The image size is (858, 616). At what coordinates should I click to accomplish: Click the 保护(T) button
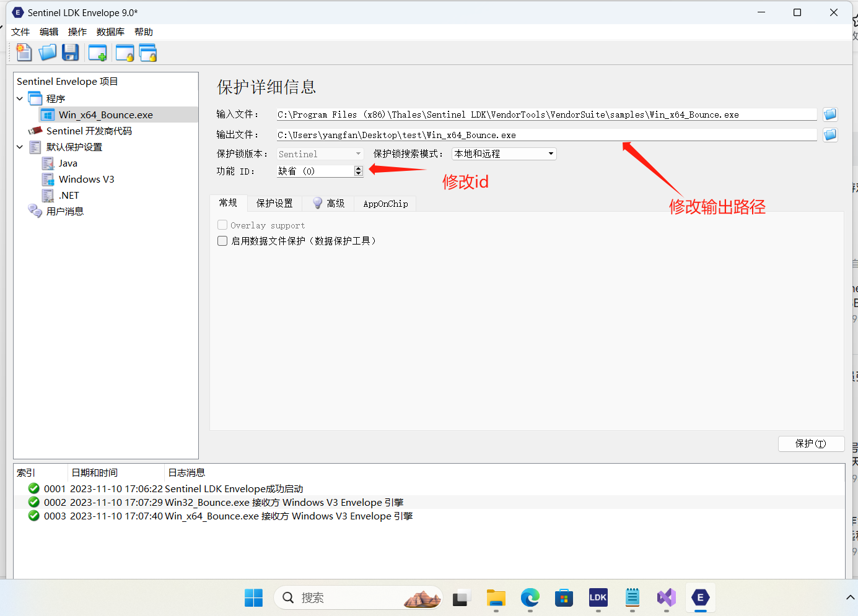point(811,444)
